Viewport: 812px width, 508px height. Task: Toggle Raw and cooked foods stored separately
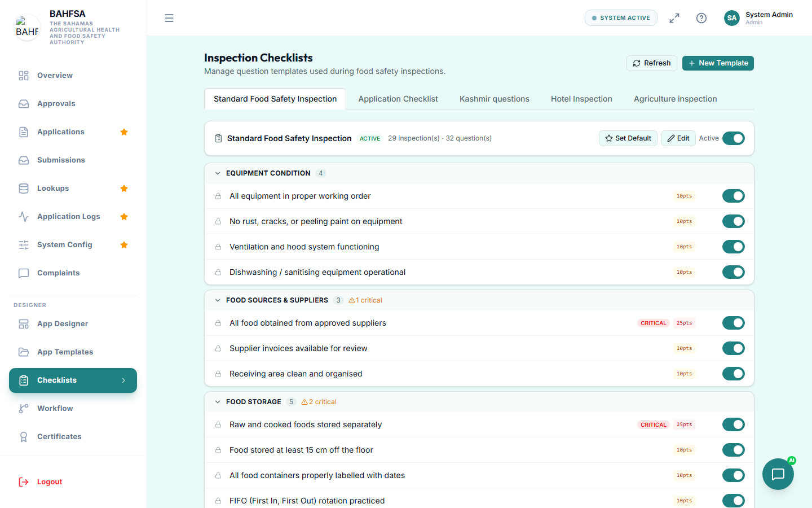tap(734, 424)
